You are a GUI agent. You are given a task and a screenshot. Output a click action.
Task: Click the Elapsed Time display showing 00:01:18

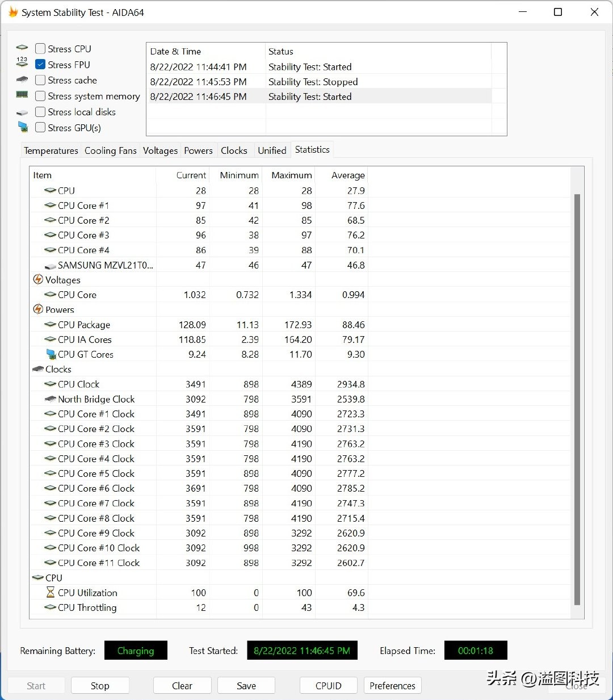tap(476, 650)
